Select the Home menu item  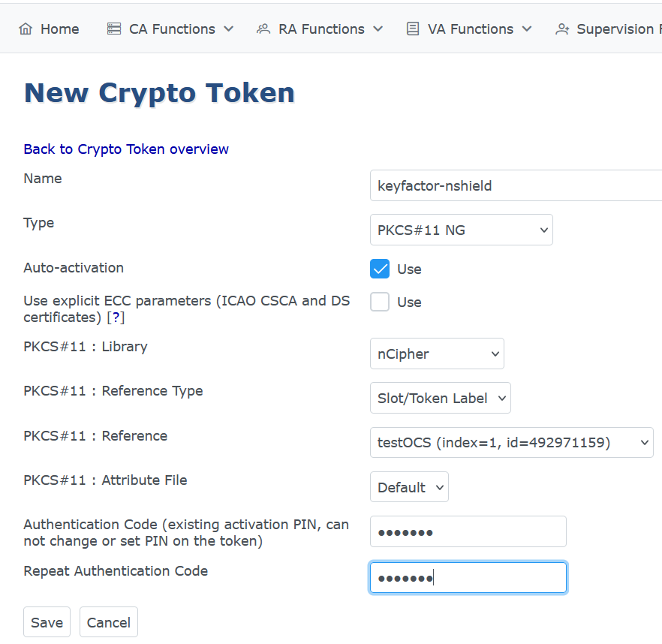(49, 29)
